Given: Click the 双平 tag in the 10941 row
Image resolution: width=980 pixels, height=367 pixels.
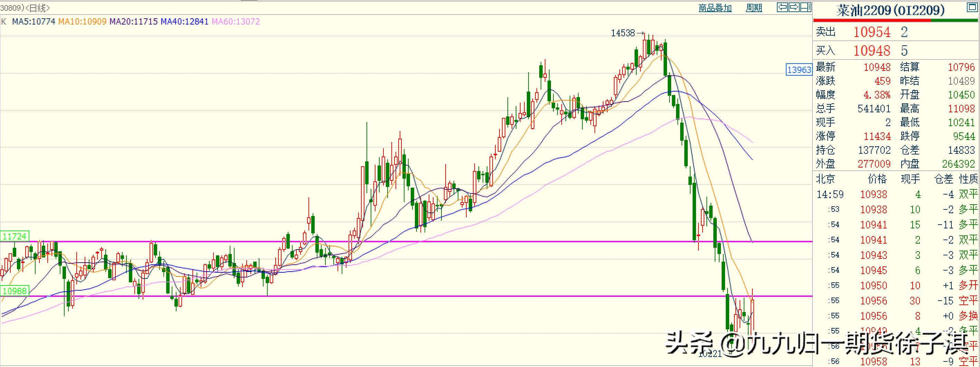Looking at the screenshot, I should point(968,240).
